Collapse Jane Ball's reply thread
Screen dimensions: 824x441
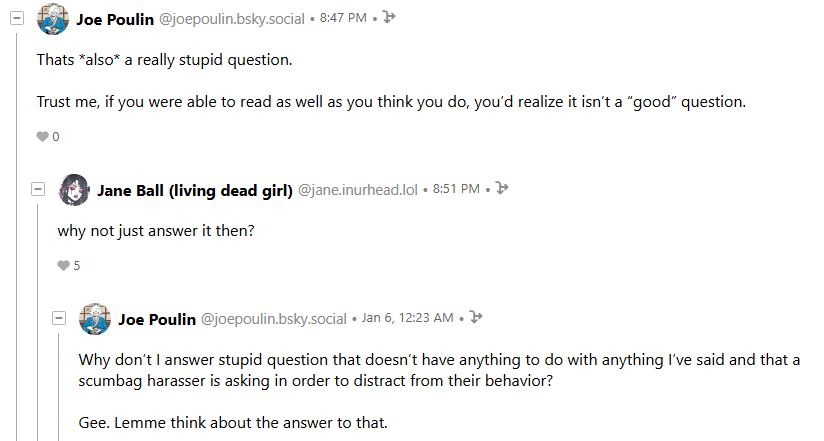[x=39, y=189]
